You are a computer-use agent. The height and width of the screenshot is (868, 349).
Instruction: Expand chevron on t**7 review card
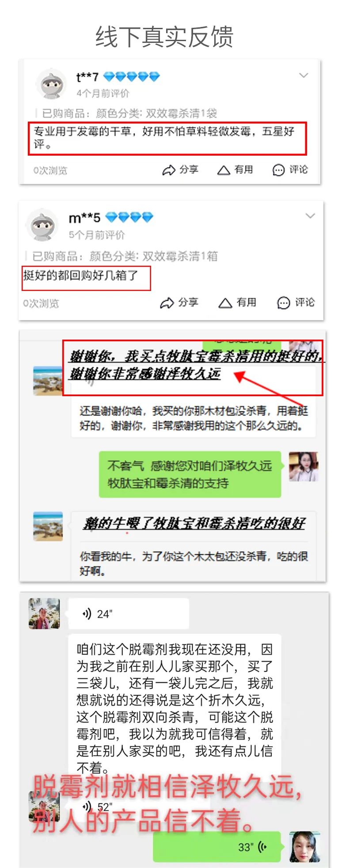[x=303, y=76]
